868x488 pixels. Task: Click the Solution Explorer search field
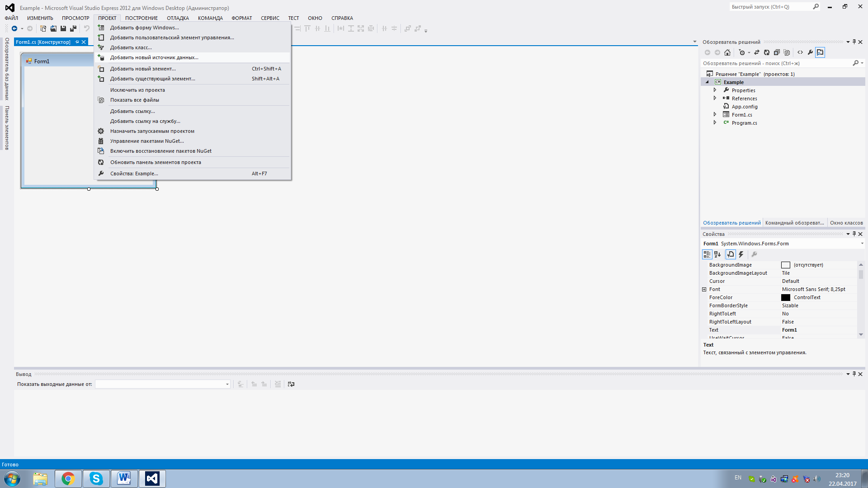click(x=776, y=63)
